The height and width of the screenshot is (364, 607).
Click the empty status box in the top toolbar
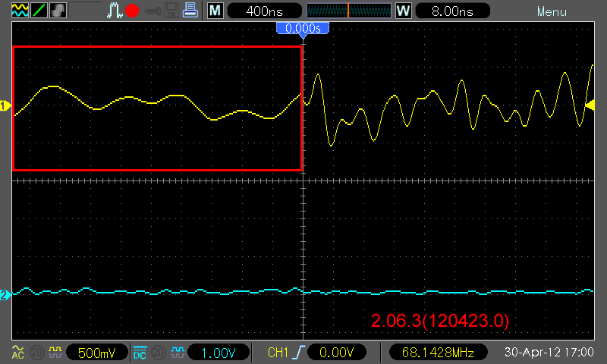[85, 11]
